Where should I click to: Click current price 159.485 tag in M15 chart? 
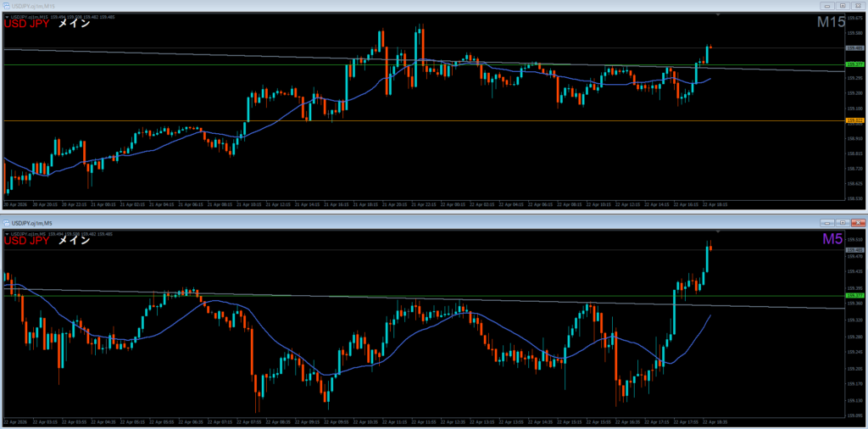point(855,48)
